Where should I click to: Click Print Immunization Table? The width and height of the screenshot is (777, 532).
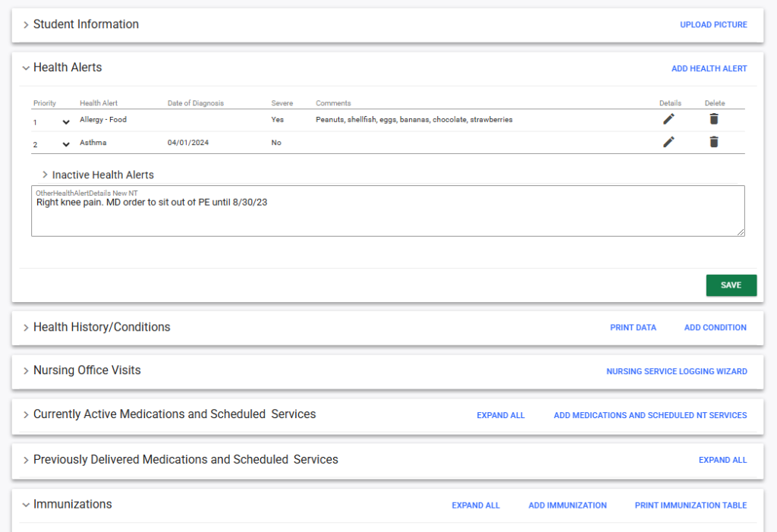coord(690,505)
